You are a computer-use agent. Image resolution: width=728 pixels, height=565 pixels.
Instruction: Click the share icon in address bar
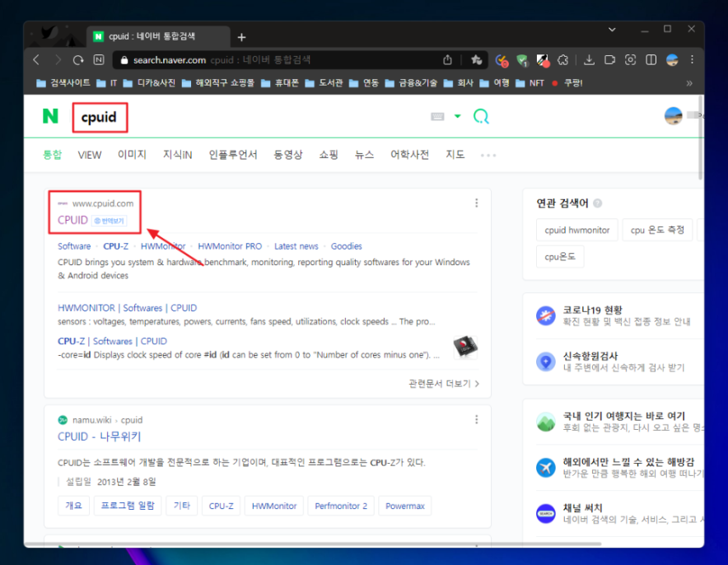(x=447, y=60)
